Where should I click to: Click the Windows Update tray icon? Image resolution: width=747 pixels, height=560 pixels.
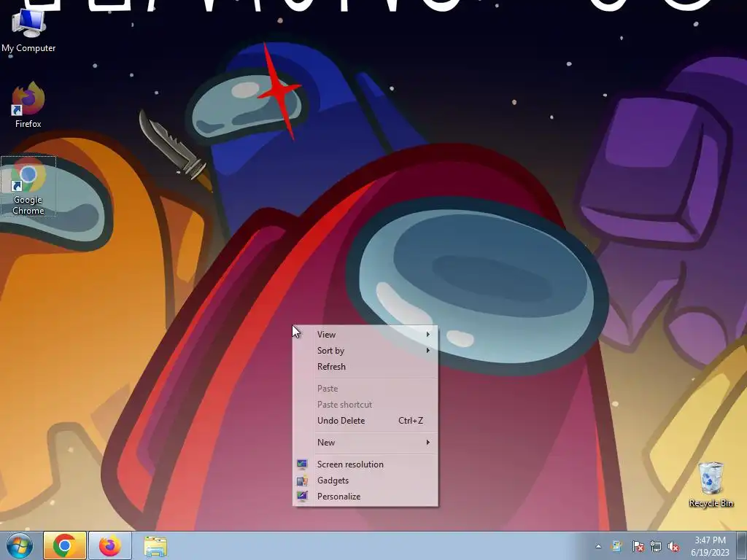[x=617, y=546]
